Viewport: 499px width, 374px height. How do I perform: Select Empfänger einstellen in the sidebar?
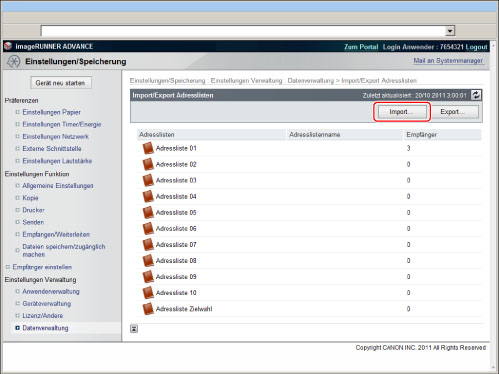[x=42, y=267]
